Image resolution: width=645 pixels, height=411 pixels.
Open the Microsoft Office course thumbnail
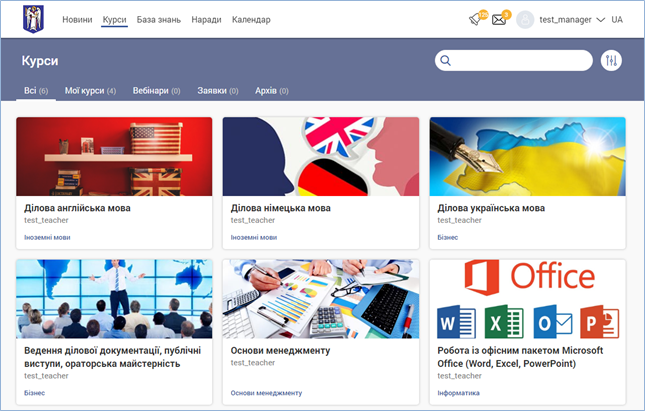coord(527,300)
